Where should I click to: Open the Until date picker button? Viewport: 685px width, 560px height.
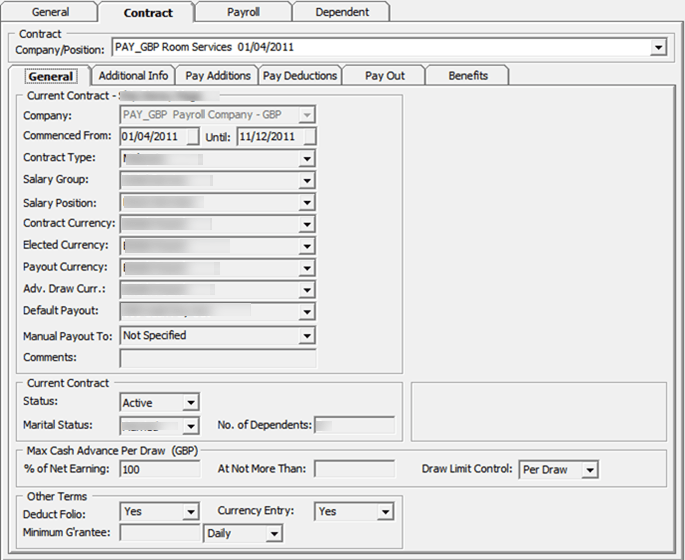[x=309, y=137]
